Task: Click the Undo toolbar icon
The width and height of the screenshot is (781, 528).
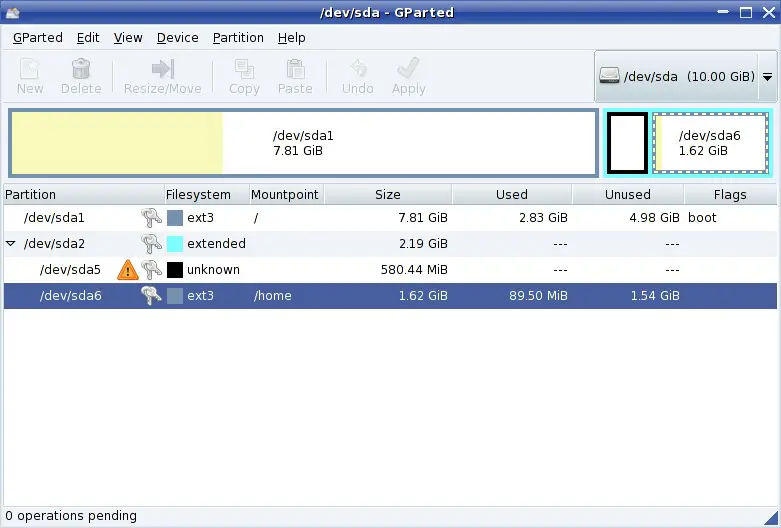Action: (x=358, y=69)
